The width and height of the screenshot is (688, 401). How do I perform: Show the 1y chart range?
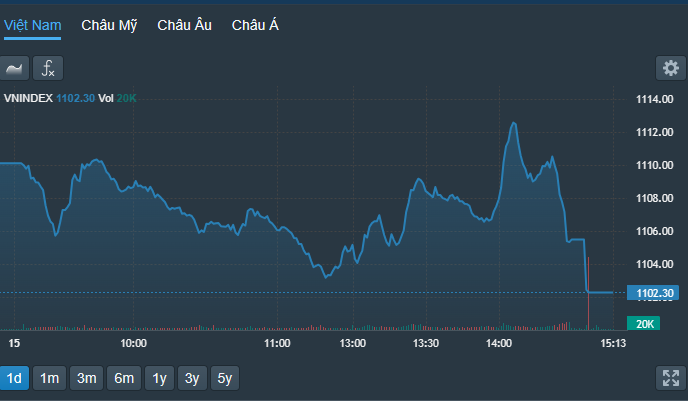(159, 378)
